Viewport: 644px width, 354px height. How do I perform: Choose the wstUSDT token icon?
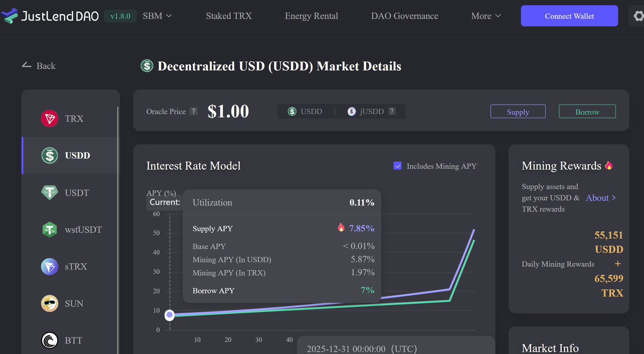(x=50, y=230)
